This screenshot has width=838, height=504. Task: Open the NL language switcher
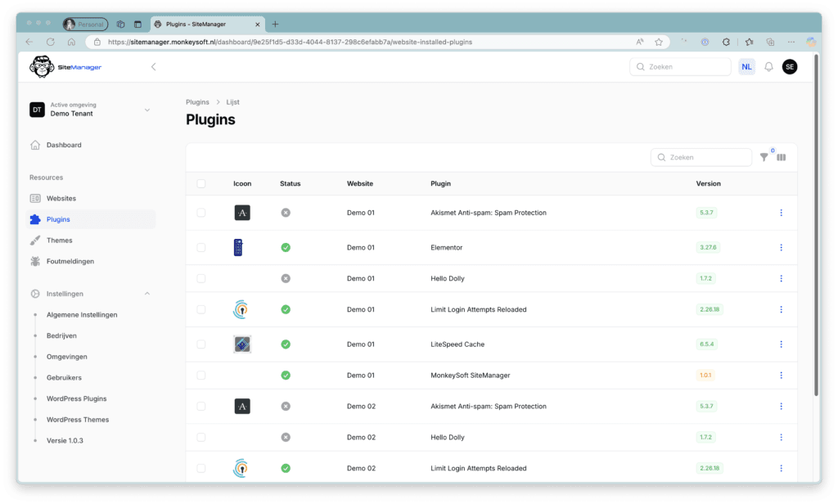coord(746,67)
